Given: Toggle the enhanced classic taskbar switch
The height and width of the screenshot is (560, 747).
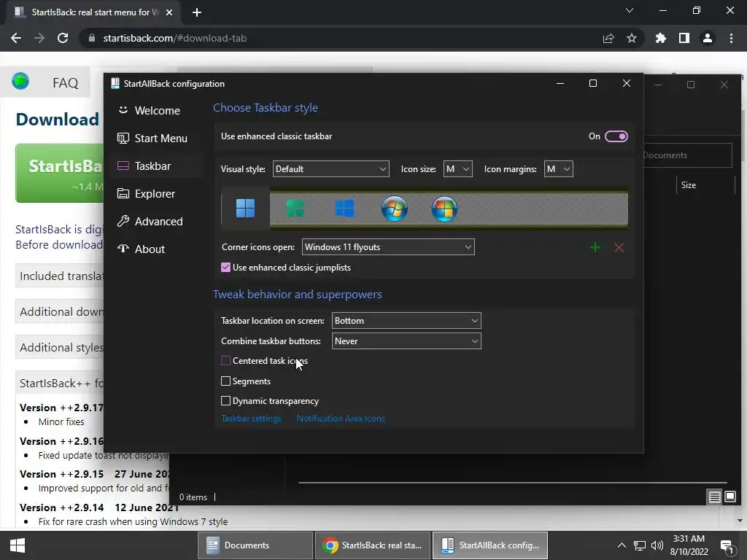Looking at the screenshot, I should point(616,136).
